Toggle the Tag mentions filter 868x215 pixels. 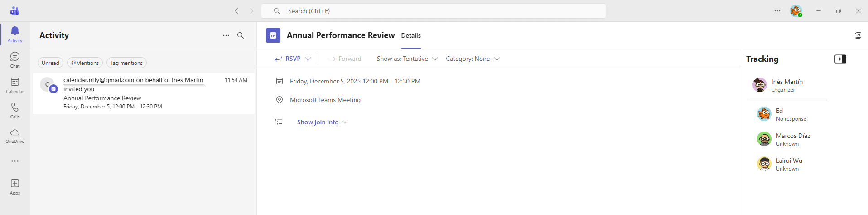[126, 63]
